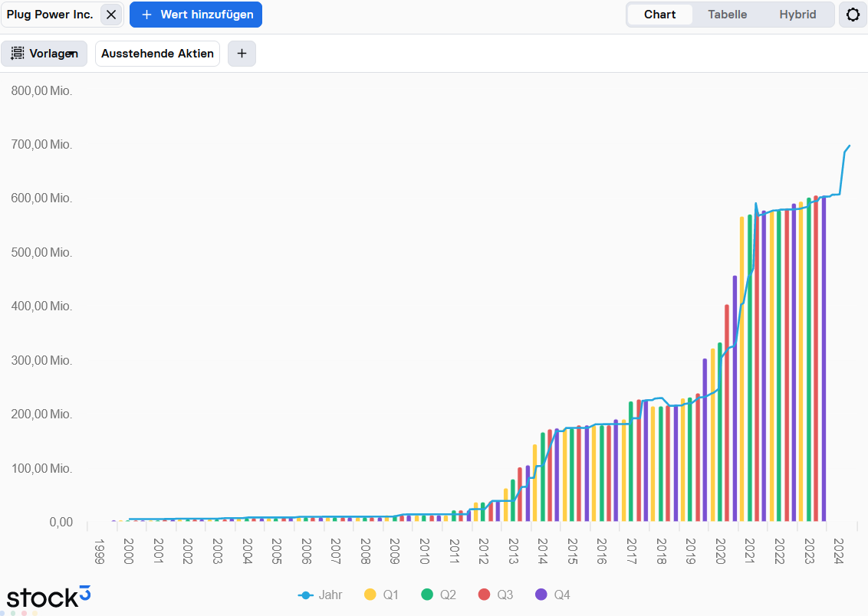
Task: Remove Plug Power Inc. with X icon
Action: pos(111,15)
